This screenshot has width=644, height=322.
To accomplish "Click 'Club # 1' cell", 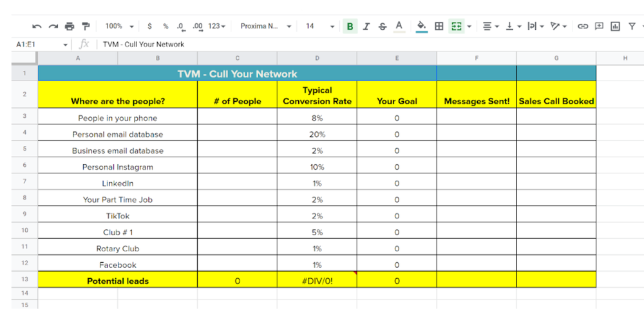I will pos(118,231).
